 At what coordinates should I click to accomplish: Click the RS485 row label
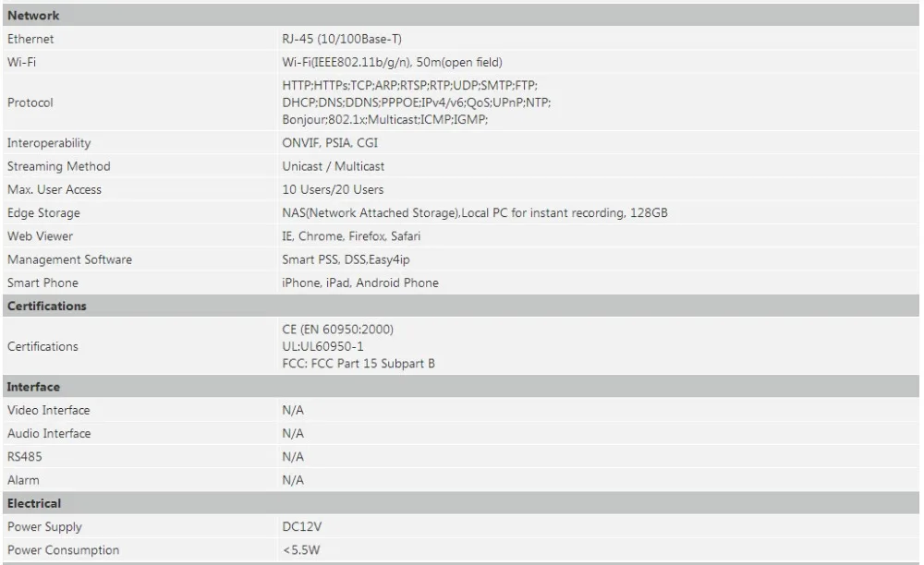(x=24, y=457)
